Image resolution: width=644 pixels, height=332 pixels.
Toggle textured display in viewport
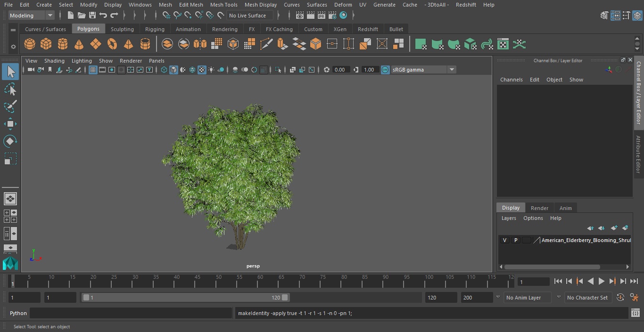(202, 70)
